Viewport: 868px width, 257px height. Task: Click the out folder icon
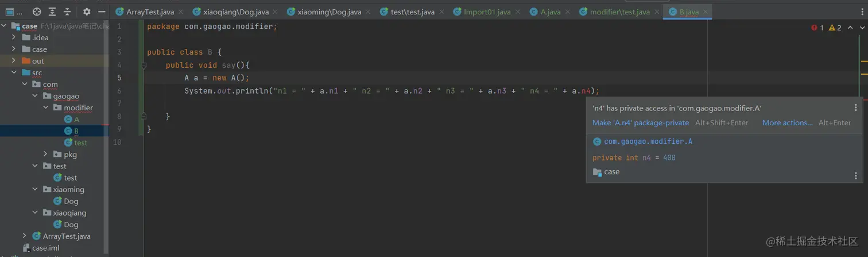click(26, 61)
